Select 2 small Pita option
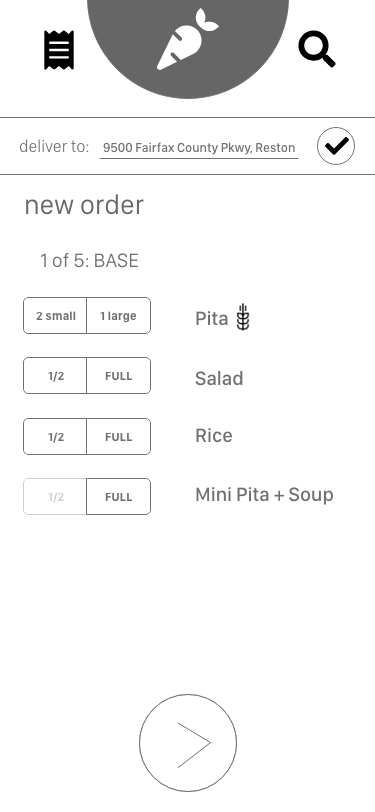Viewport: 375px width, 812px height. pyautogui.click(x=55, y=315)
